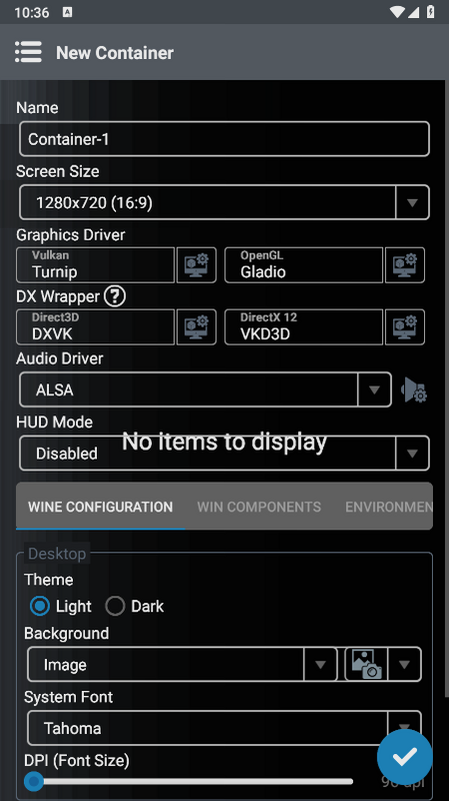Screen dimensions: 449x801
Task: Switch to the Environment tab
Action: [388, 507]
